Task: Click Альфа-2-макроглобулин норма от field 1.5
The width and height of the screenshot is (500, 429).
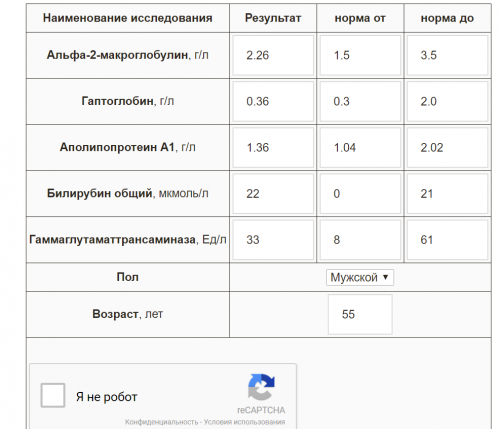Action: pyautogui.click(x=360, y=55)
